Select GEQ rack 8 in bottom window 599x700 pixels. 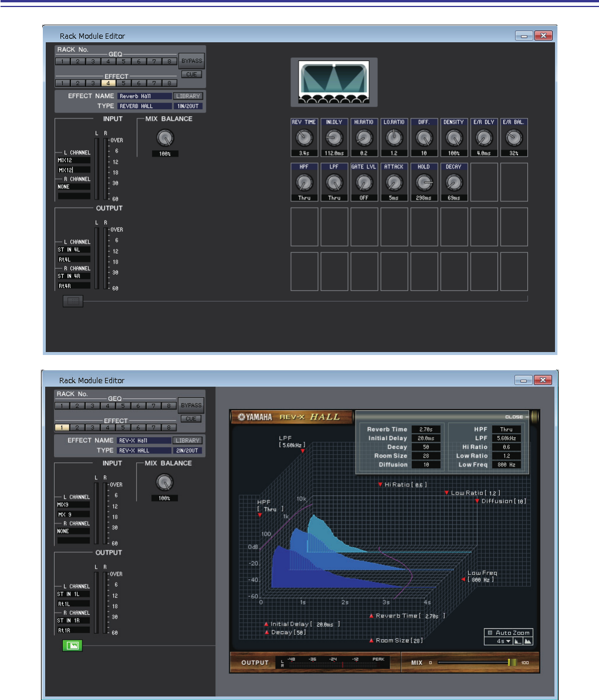169,406
